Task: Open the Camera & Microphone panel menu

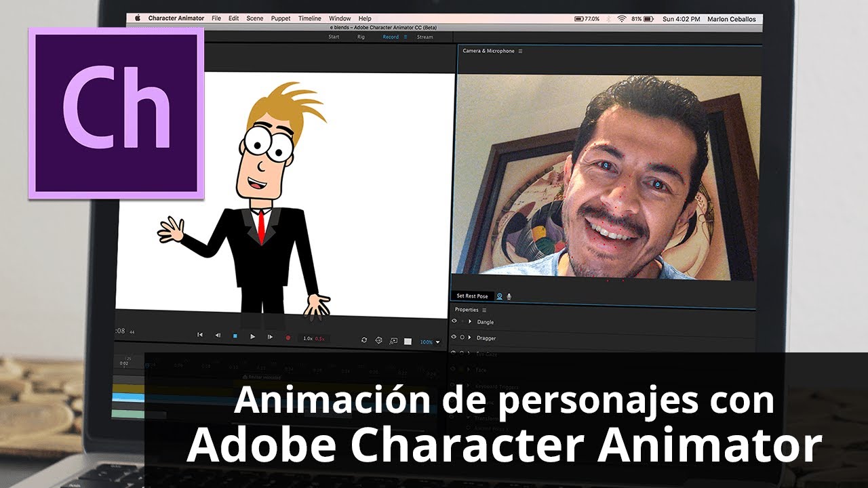Action: [520, 51]
